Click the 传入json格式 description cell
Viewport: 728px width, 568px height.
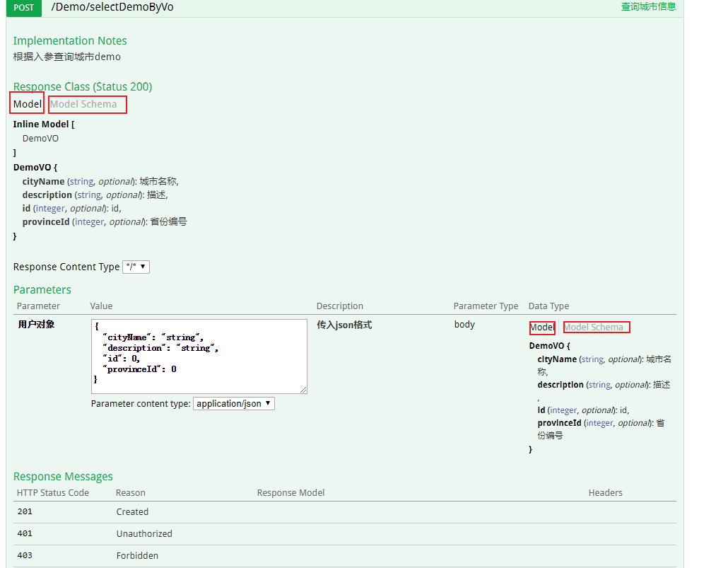(344, 325)
